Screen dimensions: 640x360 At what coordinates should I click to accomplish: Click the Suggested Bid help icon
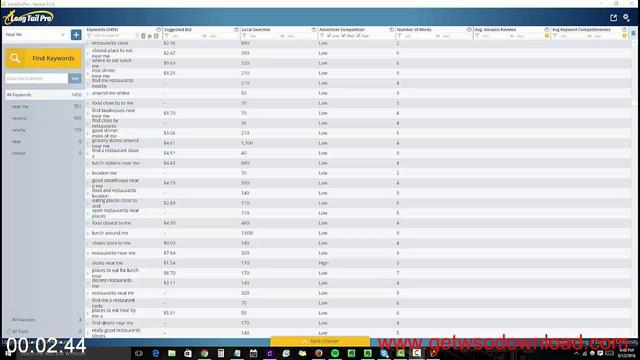(x=236, y=30)
